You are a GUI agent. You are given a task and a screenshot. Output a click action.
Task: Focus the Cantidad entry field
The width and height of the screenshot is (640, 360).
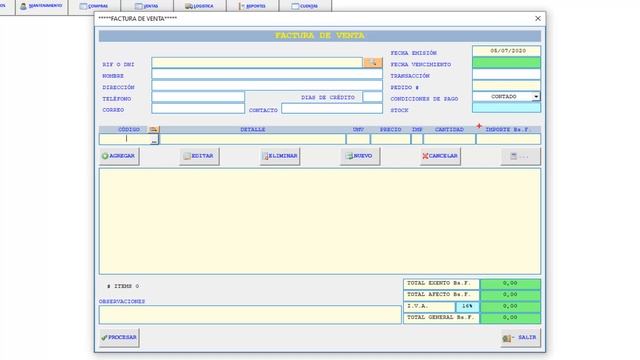[449, 139]
